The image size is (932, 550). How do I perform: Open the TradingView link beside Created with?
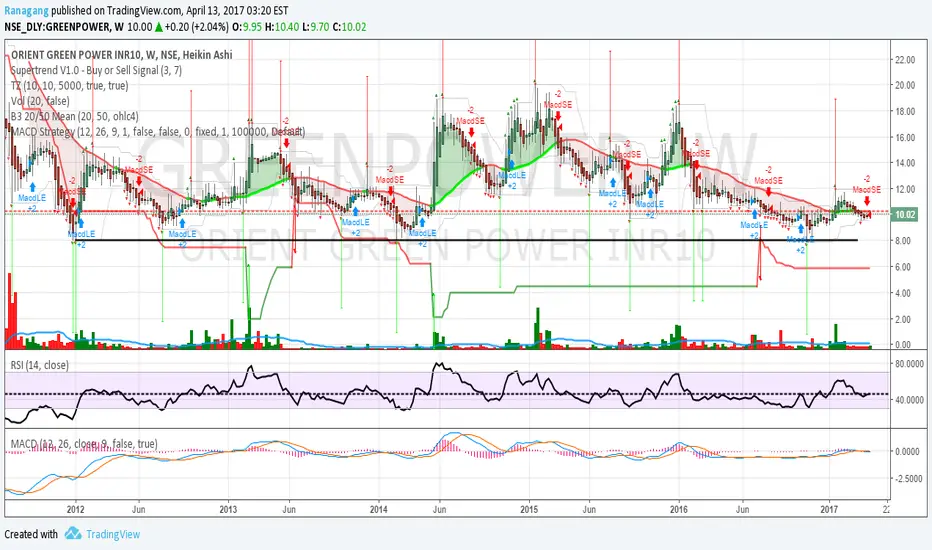113,534
